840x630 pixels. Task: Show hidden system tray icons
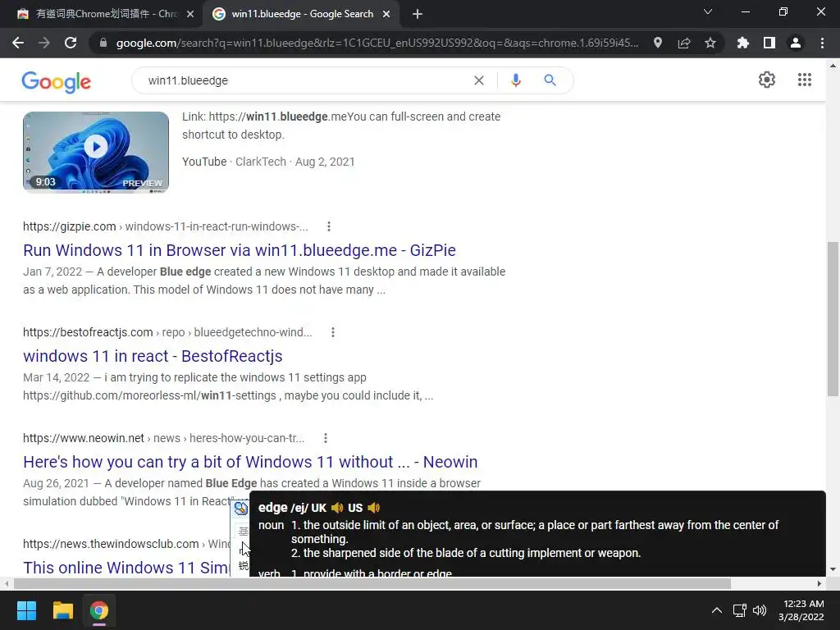tap(716, 610)
